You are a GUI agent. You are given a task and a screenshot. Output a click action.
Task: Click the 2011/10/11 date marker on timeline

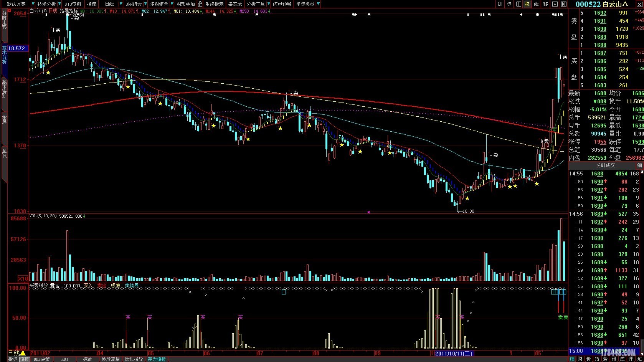point(454,353)
